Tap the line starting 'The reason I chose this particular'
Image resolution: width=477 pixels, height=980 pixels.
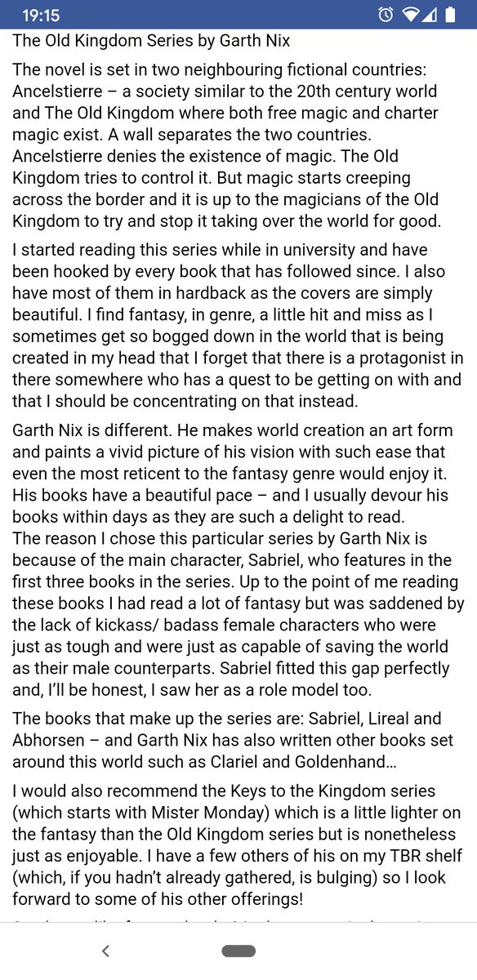tap(220, 538)
